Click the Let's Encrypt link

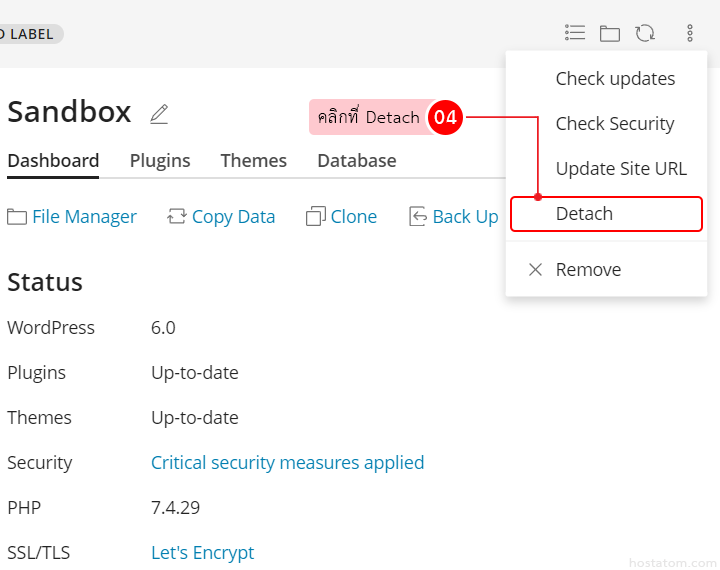(202, 553)
